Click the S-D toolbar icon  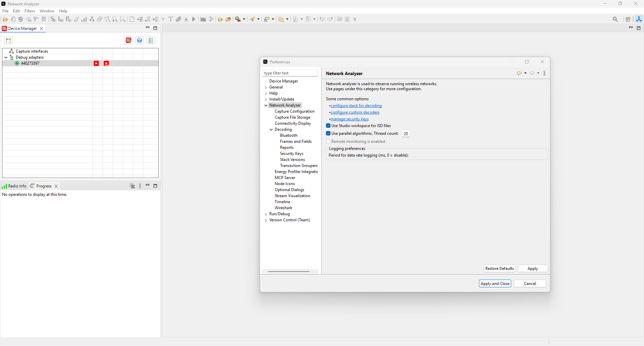tap(53, 19)
